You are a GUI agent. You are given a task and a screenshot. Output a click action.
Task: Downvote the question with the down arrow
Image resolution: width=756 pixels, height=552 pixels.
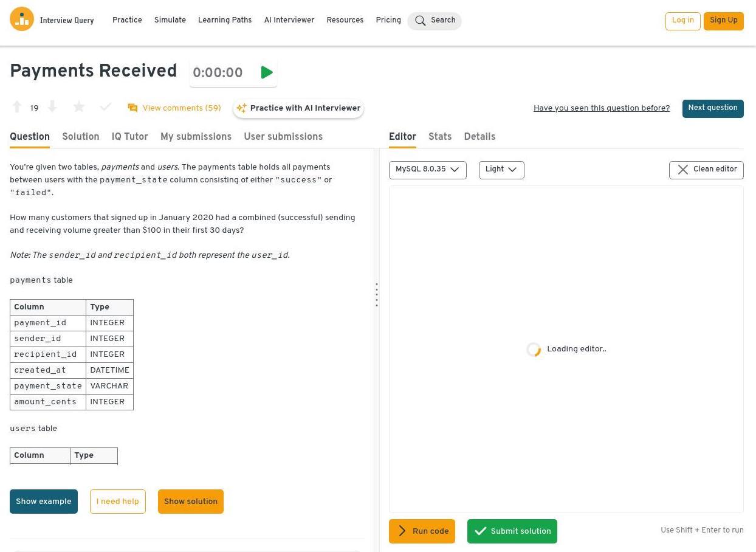(52, 108)
